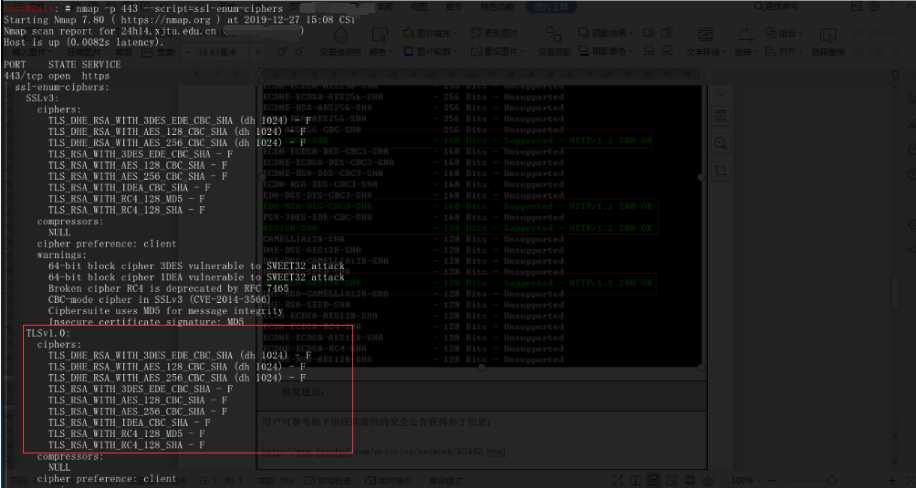The width and height of the screenshot is (916, 488).
Task: Select the 'Starting Nmap 7.80' line
Action: click(178, 20)
